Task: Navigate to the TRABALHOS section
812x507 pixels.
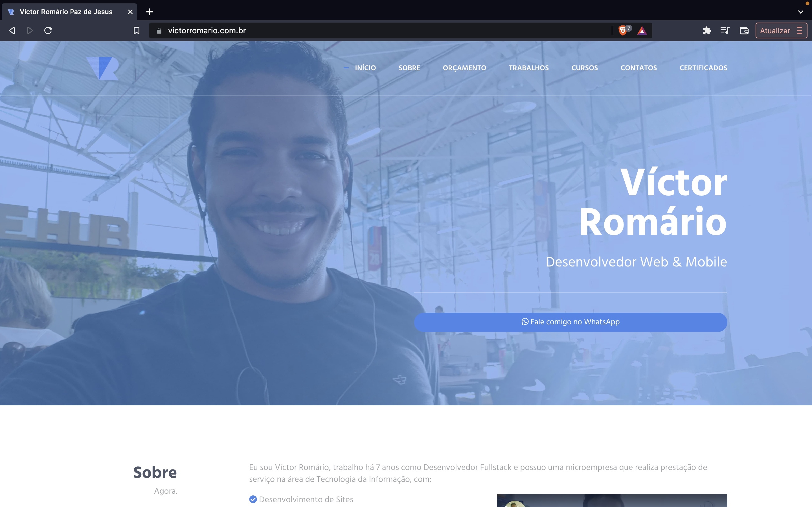Action: coord(528,68)
